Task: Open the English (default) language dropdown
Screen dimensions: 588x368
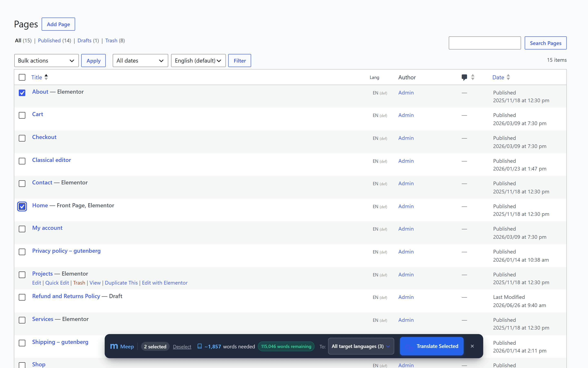Action: [x=198, y=61]
